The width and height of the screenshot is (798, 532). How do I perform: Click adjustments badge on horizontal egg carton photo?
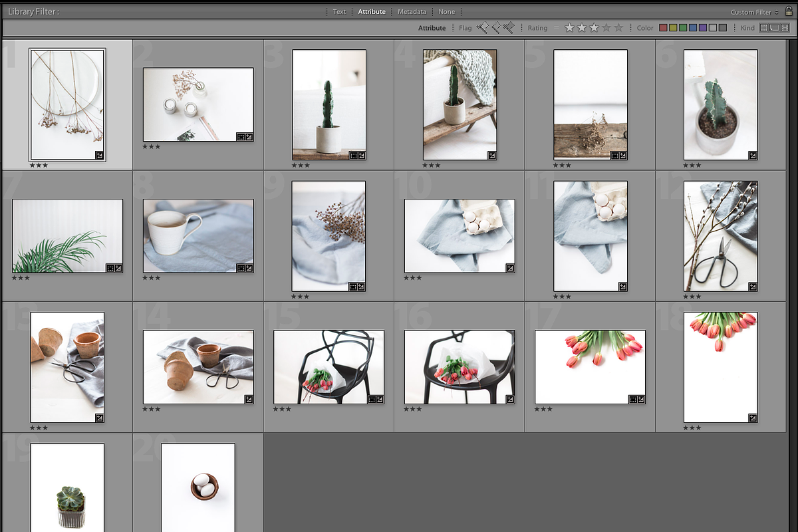click(510, 268)
